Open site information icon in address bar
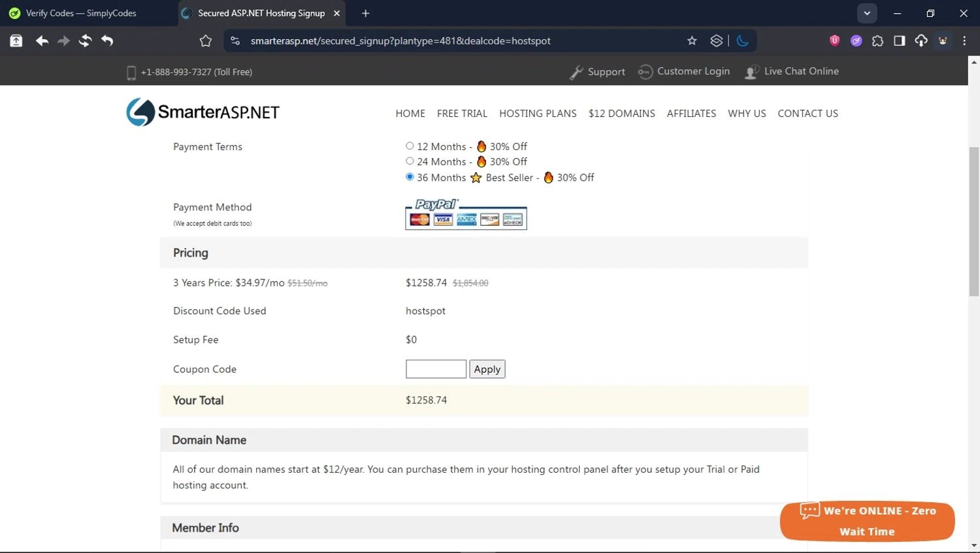 pos(235,41)
